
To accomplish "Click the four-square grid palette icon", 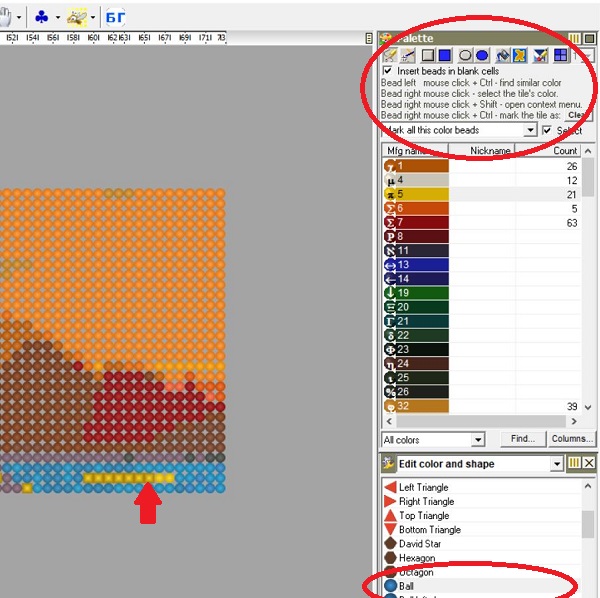I will (x=561, y=55).
